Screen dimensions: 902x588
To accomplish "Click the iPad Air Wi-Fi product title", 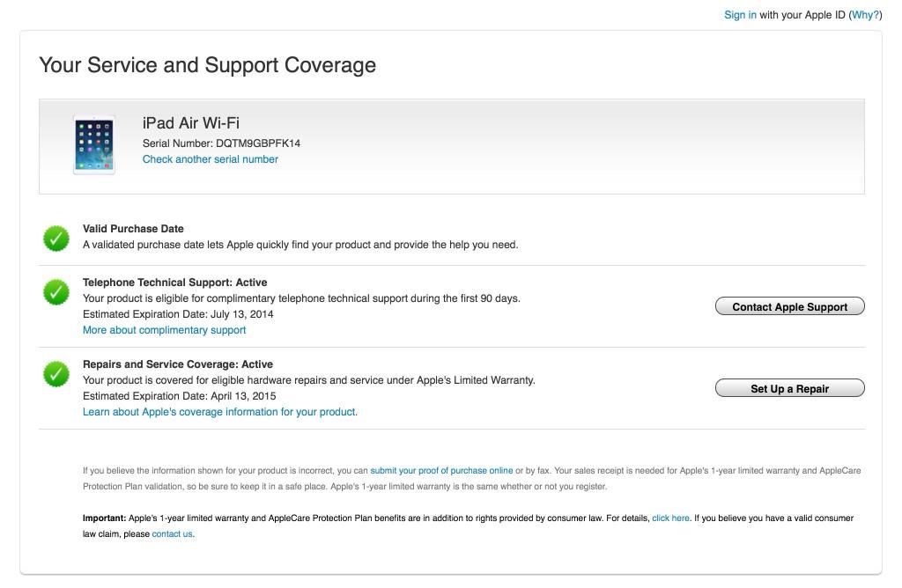I will pyautogui.click(x=190, y=123).
